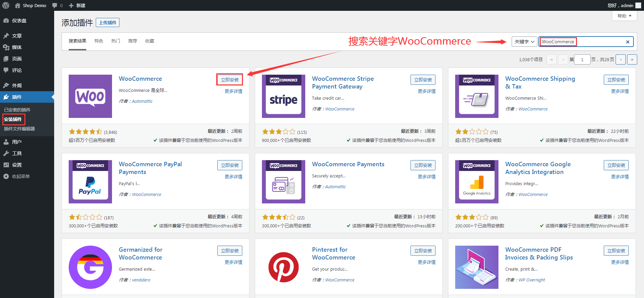Click the admin avatar in top bar
Screen dimensions: 644x298
[x=638, y=5]
